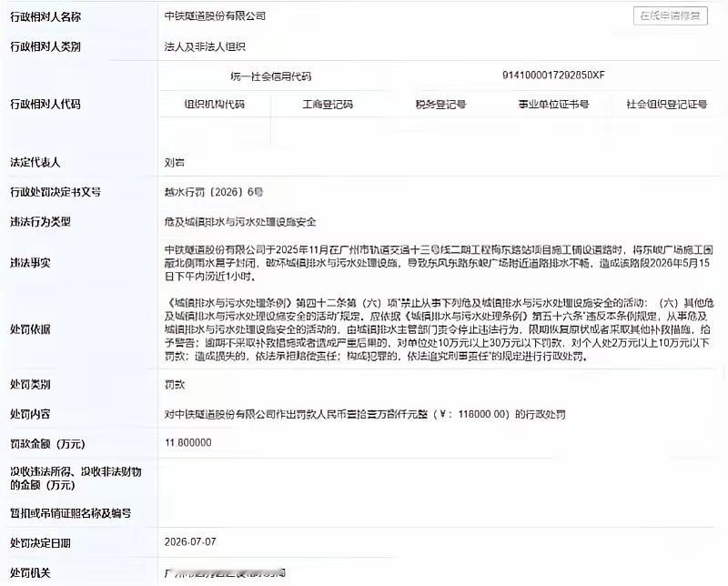Click the 处罚机关 label
This screenshot has width=728, height=586.
click(30, 573)
